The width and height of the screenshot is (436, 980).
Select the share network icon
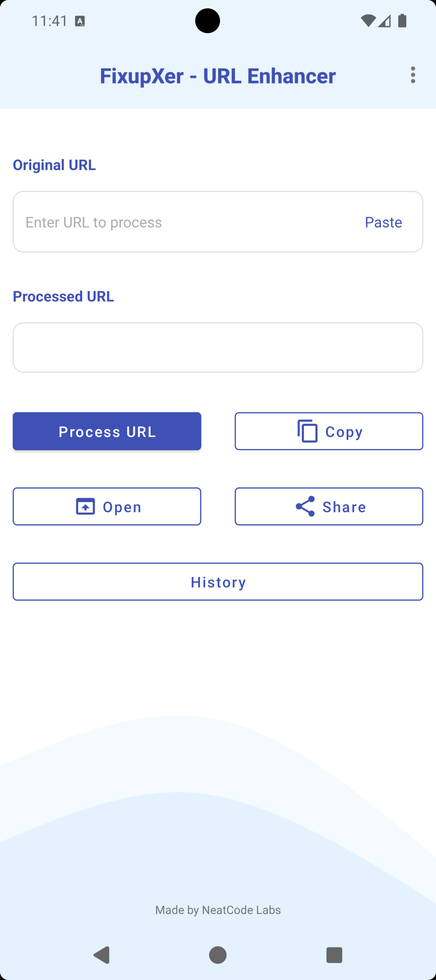click(305, 506)
